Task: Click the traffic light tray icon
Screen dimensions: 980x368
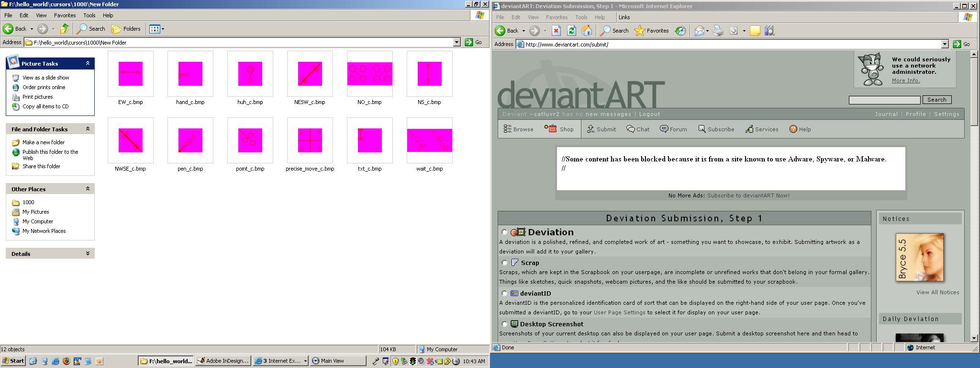Action: tap(412, 361)
